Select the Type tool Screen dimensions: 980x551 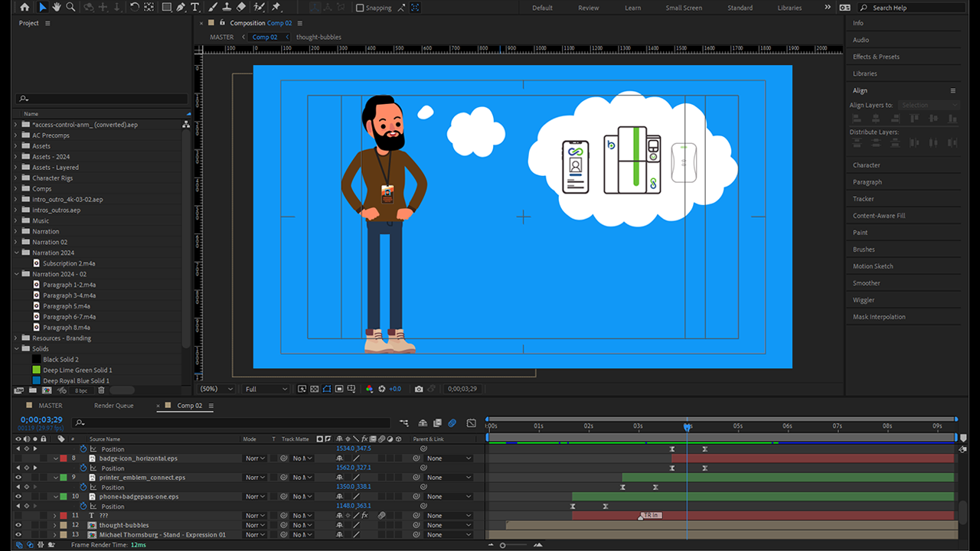tap(195, 7)
